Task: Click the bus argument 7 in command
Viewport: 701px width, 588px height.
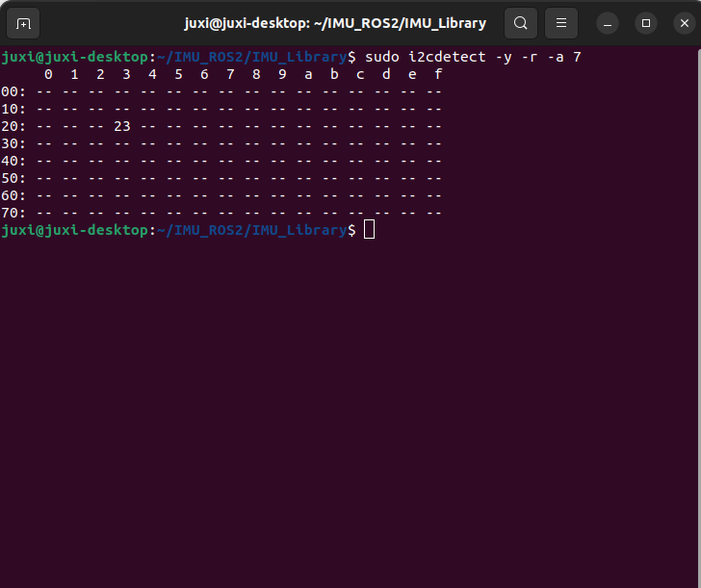Action: pos(577,57)
